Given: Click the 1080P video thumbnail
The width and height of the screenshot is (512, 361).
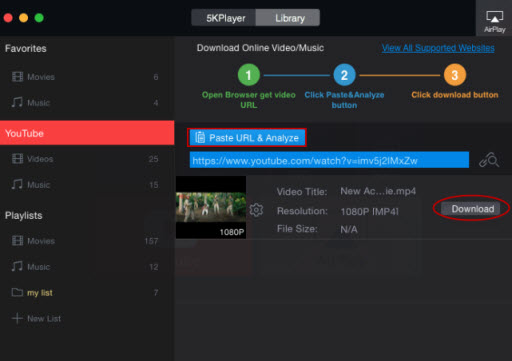Looking at the screenshot, I should coord(211,207).
